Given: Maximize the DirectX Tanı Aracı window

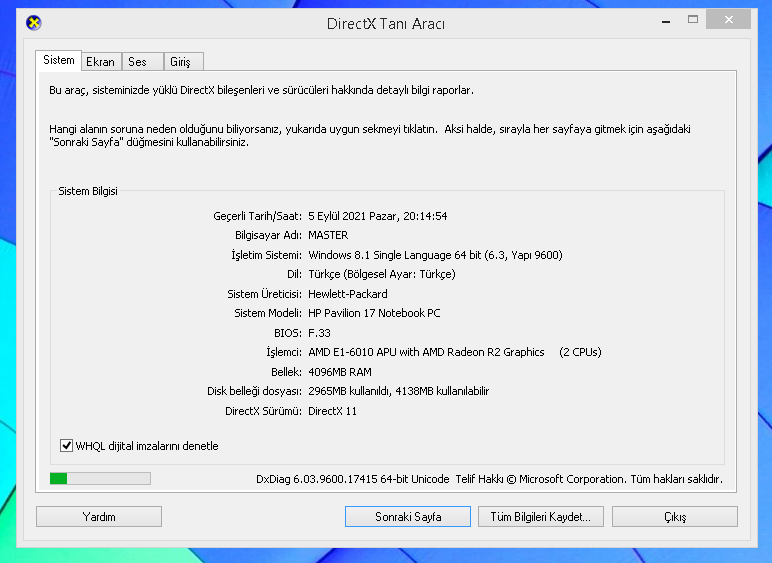Looking at the screenshot, I should [693, 20].
